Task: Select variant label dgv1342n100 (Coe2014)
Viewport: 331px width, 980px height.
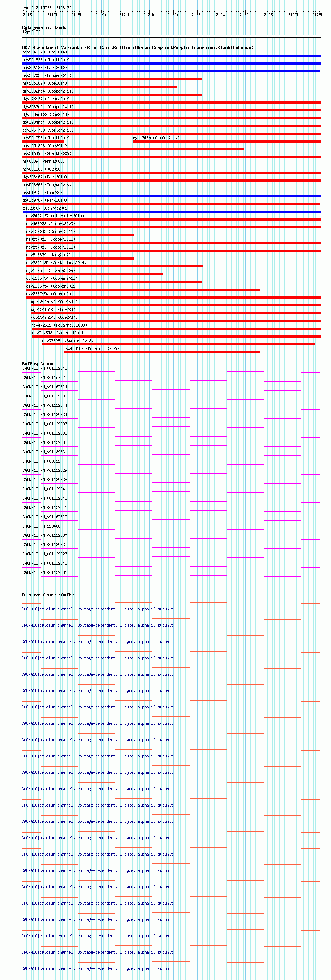Action: pos(54,317)
